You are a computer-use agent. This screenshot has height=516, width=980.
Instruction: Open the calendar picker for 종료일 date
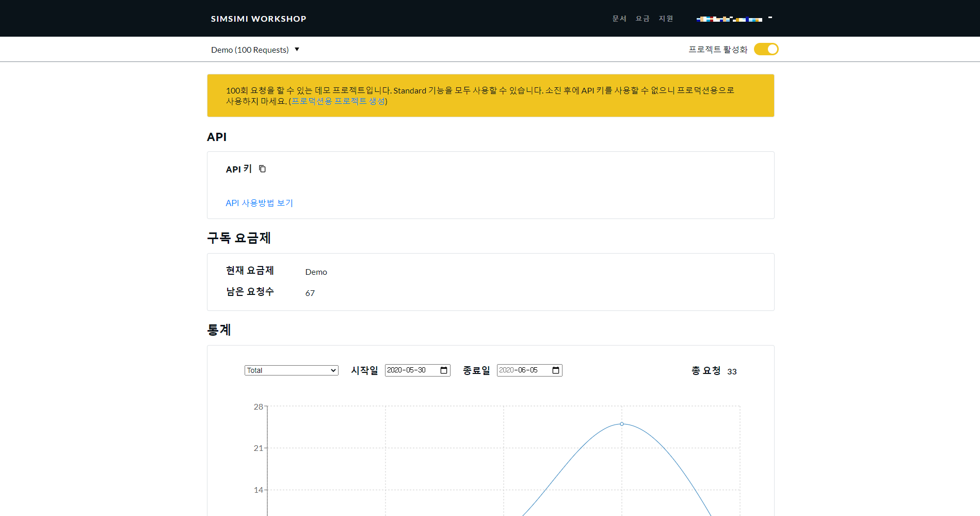click(556, 370)
